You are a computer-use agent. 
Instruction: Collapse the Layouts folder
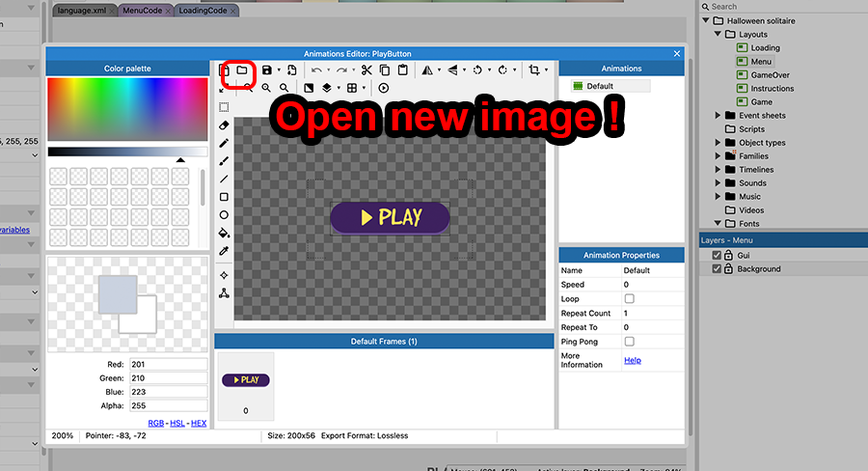[x=719, y=35]
